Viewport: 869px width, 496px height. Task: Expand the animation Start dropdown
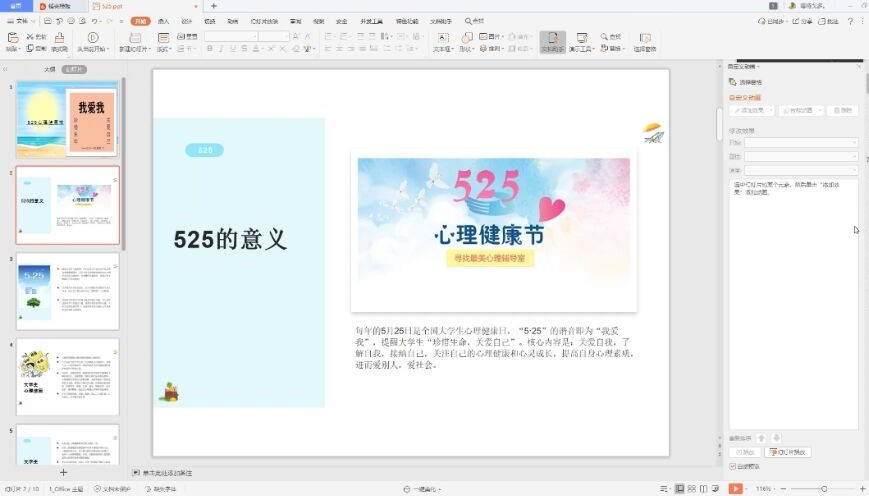[800, 143]
